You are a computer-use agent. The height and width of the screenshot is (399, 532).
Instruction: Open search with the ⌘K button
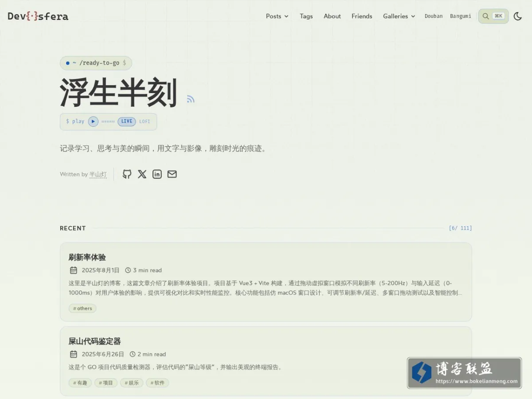pos(493,16)
